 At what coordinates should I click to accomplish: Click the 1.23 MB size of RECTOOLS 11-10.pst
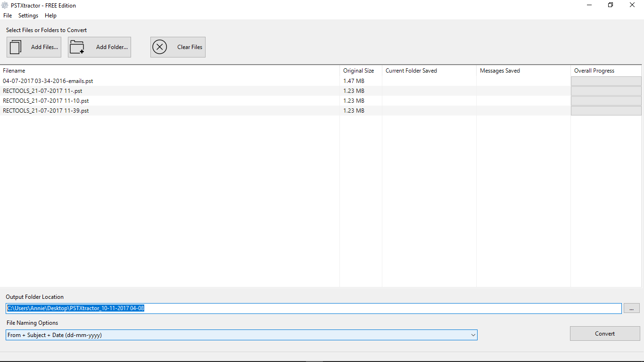[x=354, y=101]
